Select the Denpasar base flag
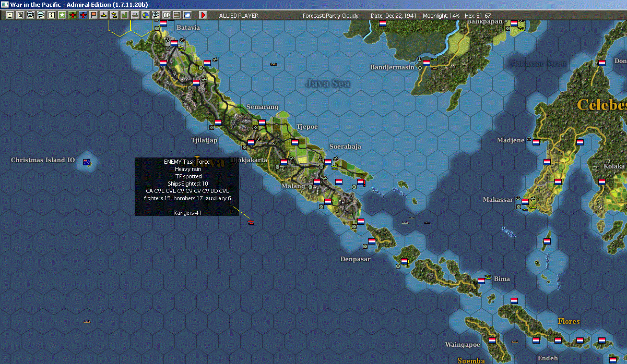The width and height of the screenshot is (627, 364). (372, 241)
